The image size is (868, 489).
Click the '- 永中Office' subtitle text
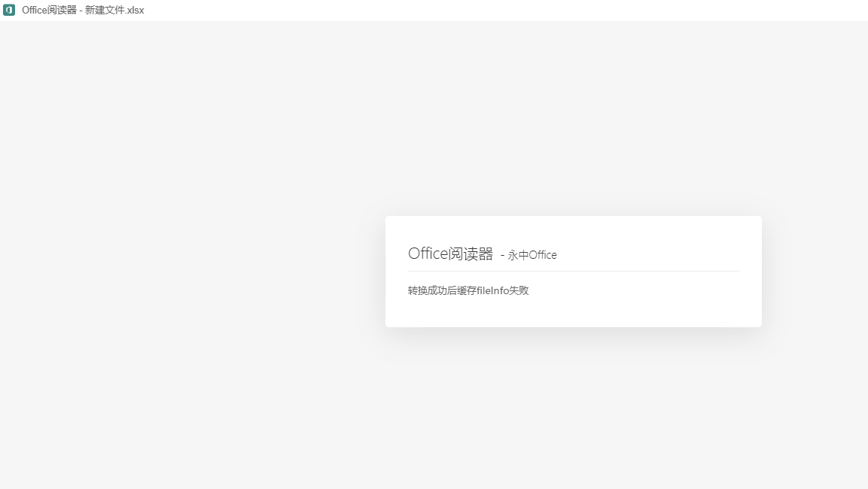[x=528, y=255]
